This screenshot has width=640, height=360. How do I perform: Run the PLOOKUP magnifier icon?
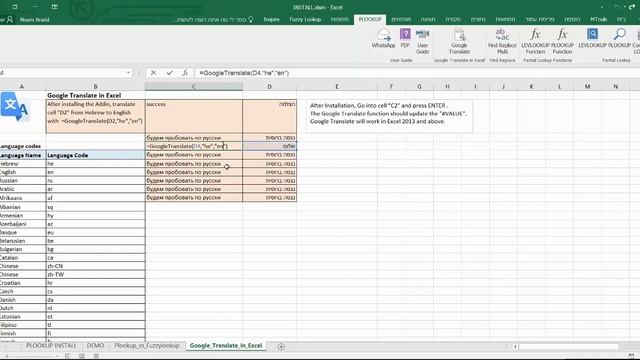[619, 38]
